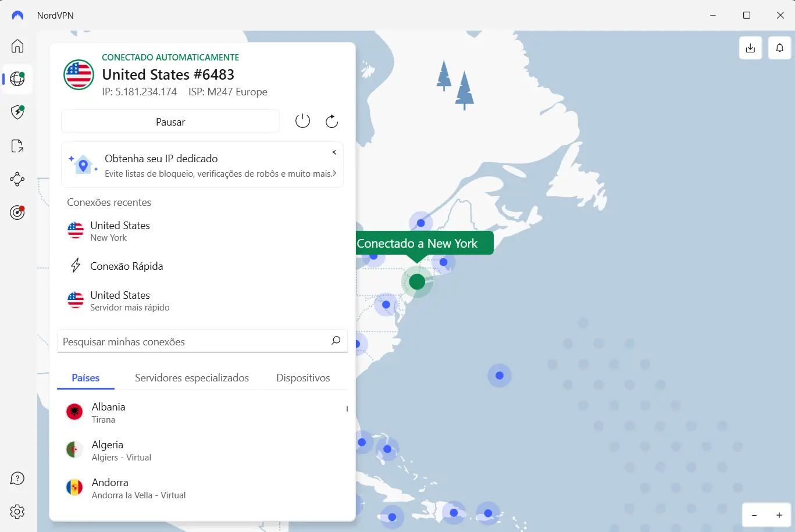Click the Algeria flag icon
Screen dimensions: 795x532
pos(74,449)
